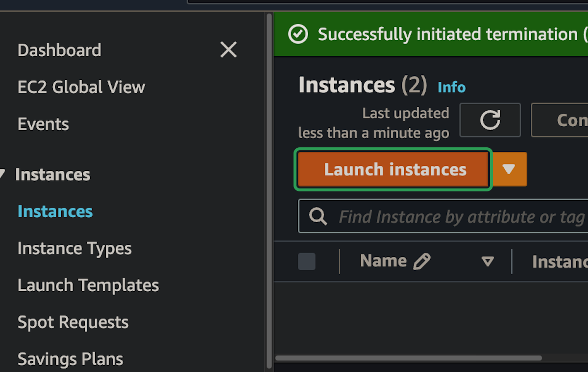588x372 pixels.
Task: Click the 'Successfully initiated termination' message
Action: (453, 34)
